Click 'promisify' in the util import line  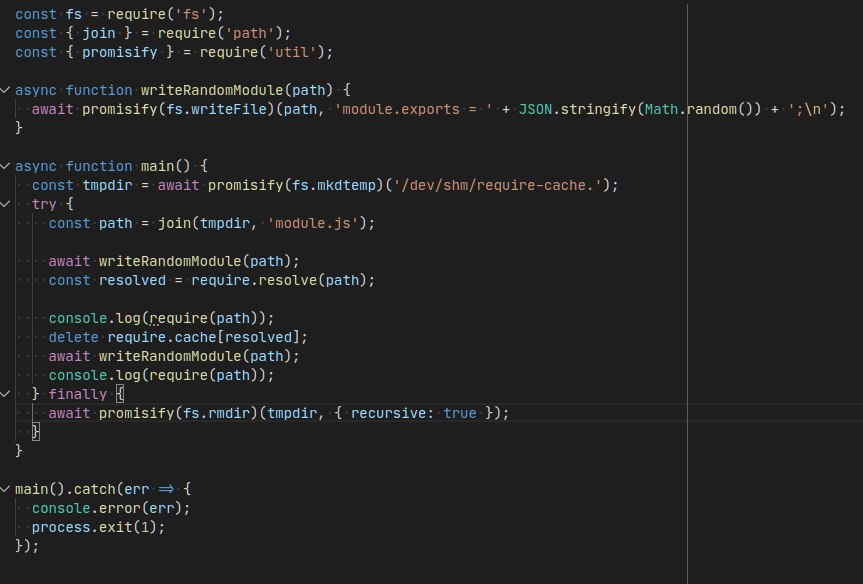point(120,52)
